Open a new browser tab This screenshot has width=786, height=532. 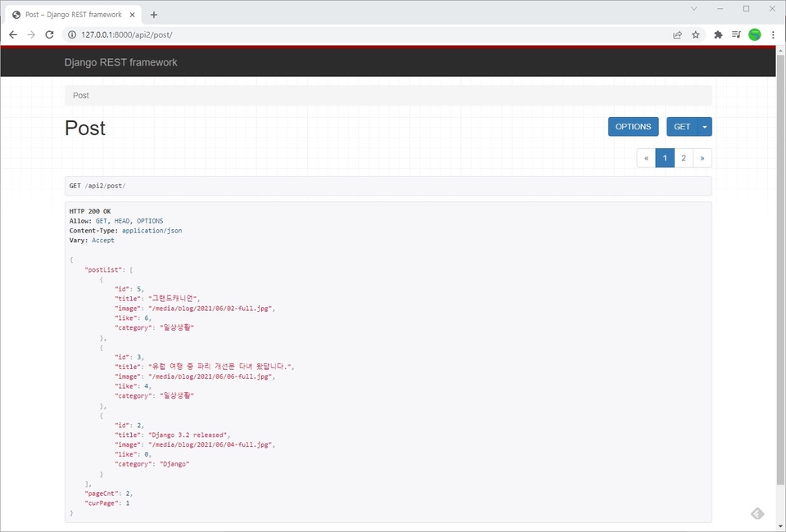point(153,15)
